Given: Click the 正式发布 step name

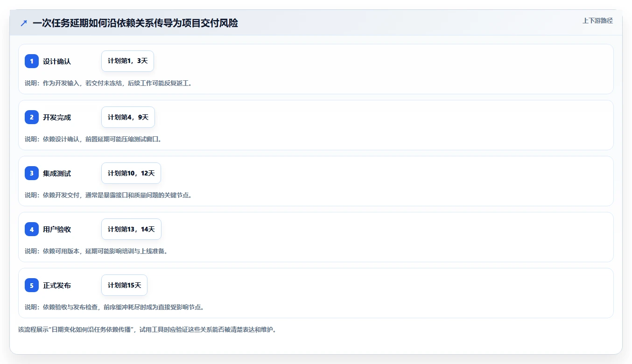Looking at the screenshot, I should click(57, 285).
